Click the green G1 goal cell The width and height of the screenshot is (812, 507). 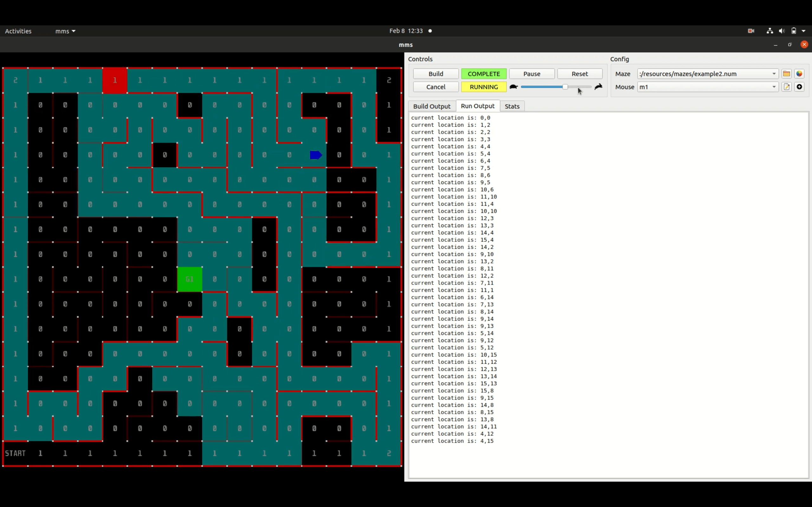click(x=190, y=279)
